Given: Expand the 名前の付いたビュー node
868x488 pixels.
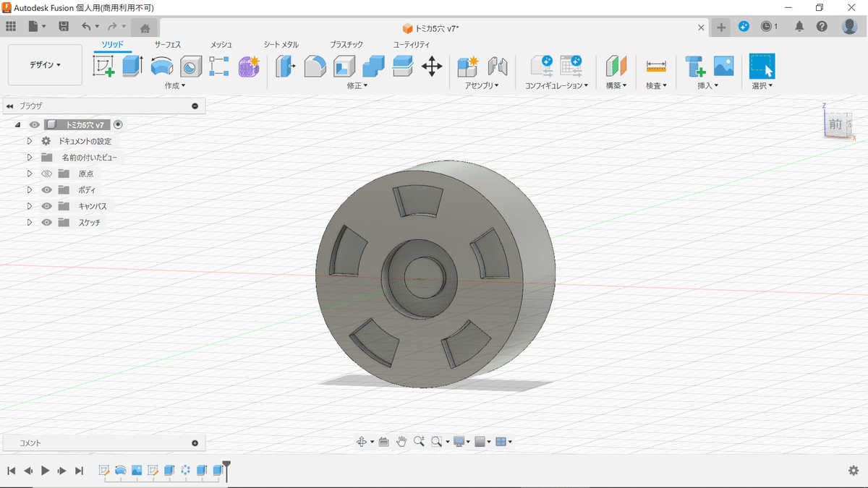Looking at the screenshot, I should pos(30,157).
